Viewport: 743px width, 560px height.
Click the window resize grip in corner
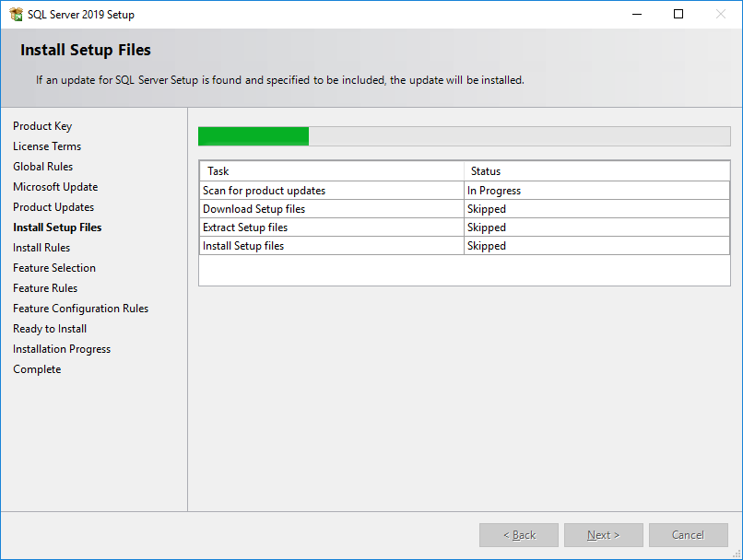(x=737, y=554)
